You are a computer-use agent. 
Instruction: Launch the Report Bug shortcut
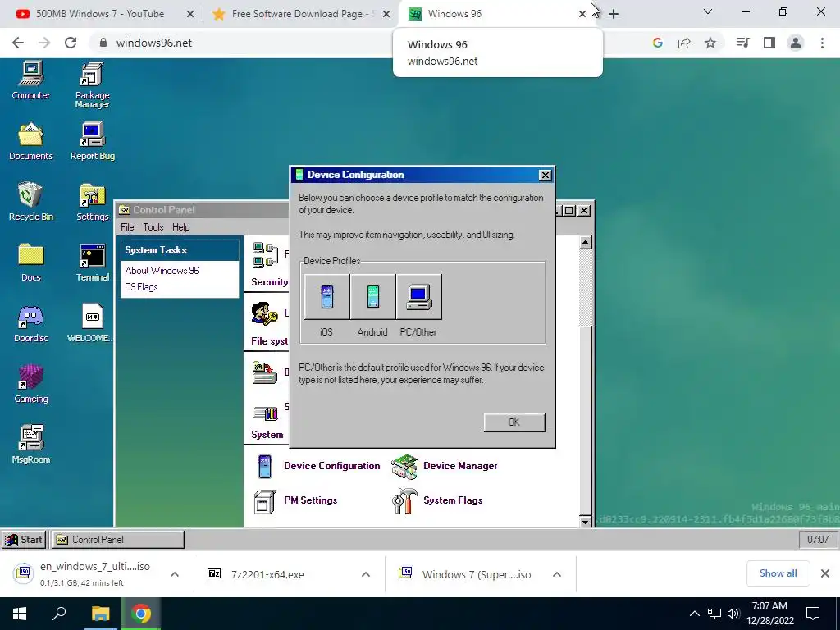click(92, 141)
